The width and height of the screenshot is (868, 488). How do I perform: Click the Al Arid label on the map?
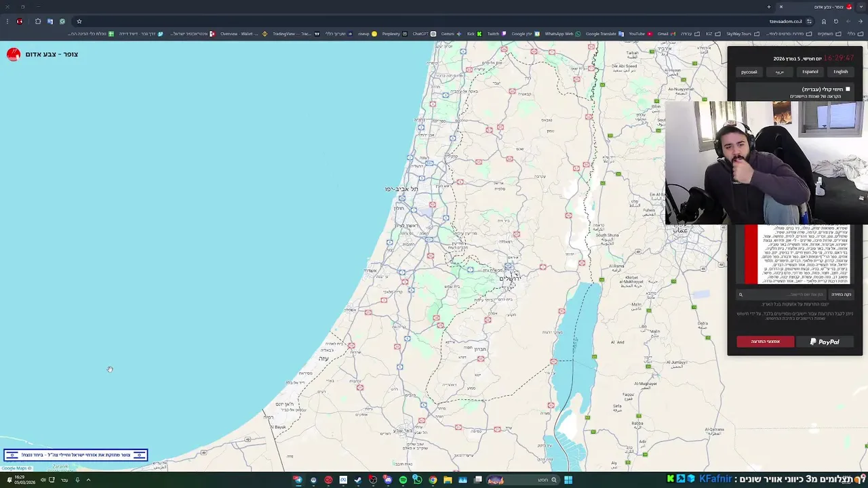pos(617,342)
